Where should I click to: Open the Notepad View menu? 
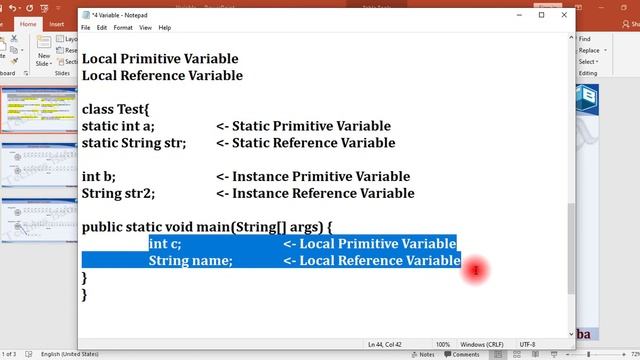tap(145, 28)
